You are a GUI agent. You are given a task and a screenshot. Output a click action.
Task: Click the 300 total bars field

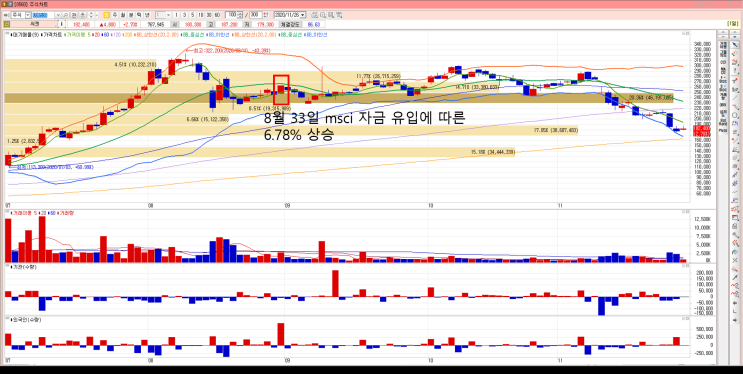point(255,15)
